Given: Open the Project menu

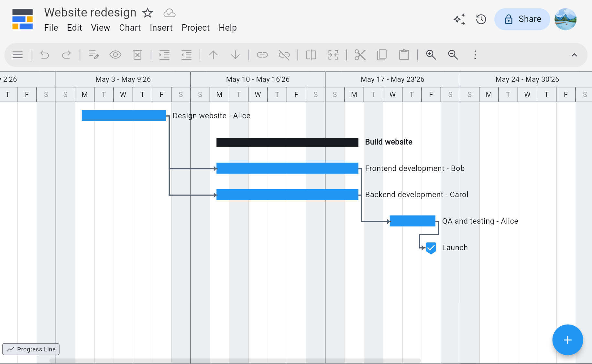Looking at the screenshot, I should point(195,28).
